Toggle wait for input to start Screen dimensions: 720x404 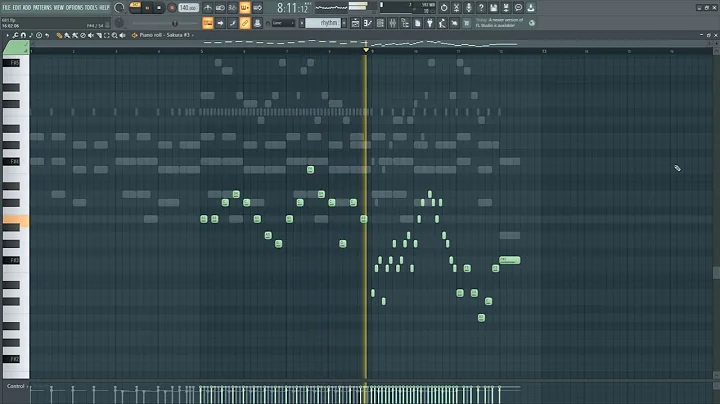point(220,8)
